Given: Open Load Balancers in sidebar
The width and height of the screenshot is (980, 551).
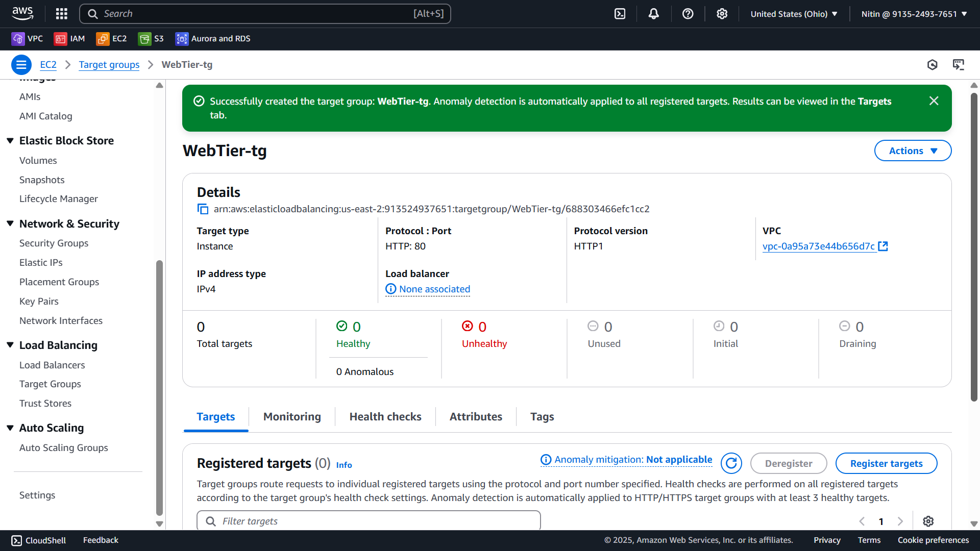Looking at the screenshot, I should (52, 365).
